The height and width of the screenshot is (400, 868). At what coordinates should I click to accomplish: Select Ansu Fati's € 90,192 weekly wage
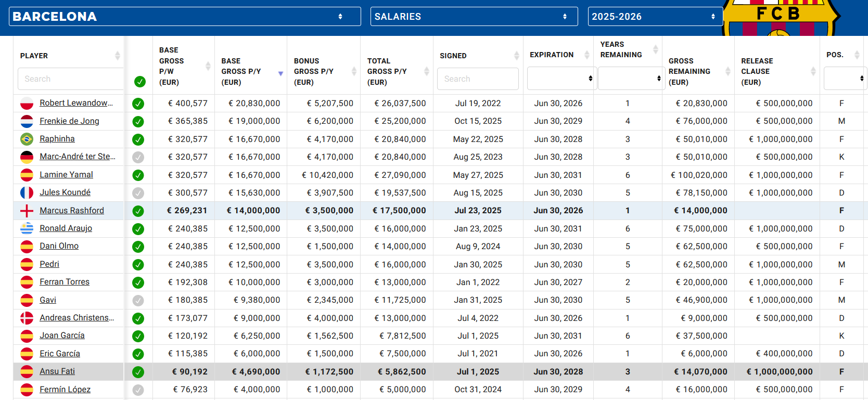tap(190, 371)
